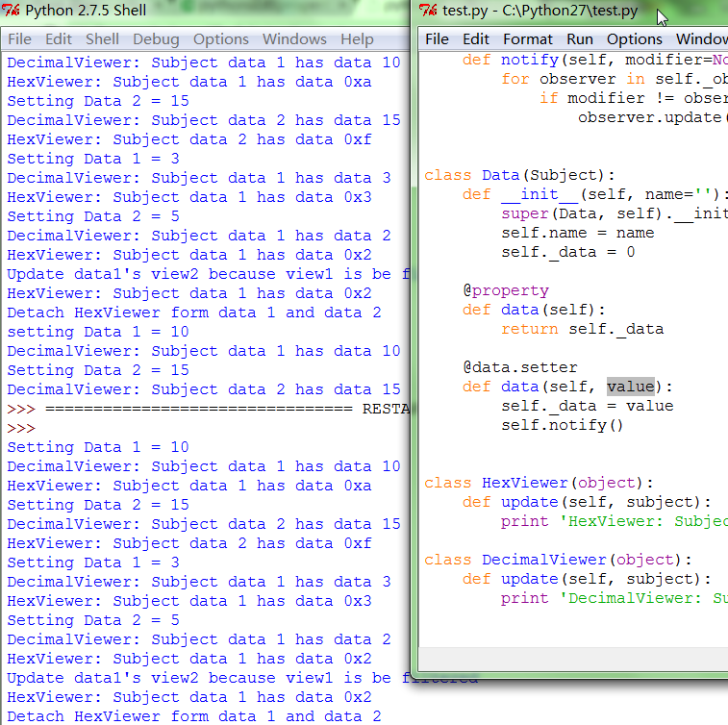Open Windows menu in Python Shell window
This screenshot has width=728, height=725.
294,39
